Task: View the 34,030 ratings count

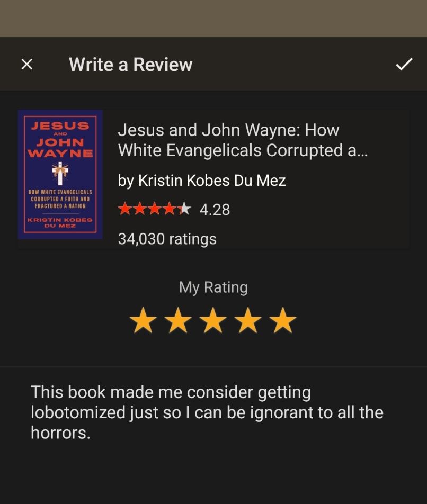Action: click(167, 239)
